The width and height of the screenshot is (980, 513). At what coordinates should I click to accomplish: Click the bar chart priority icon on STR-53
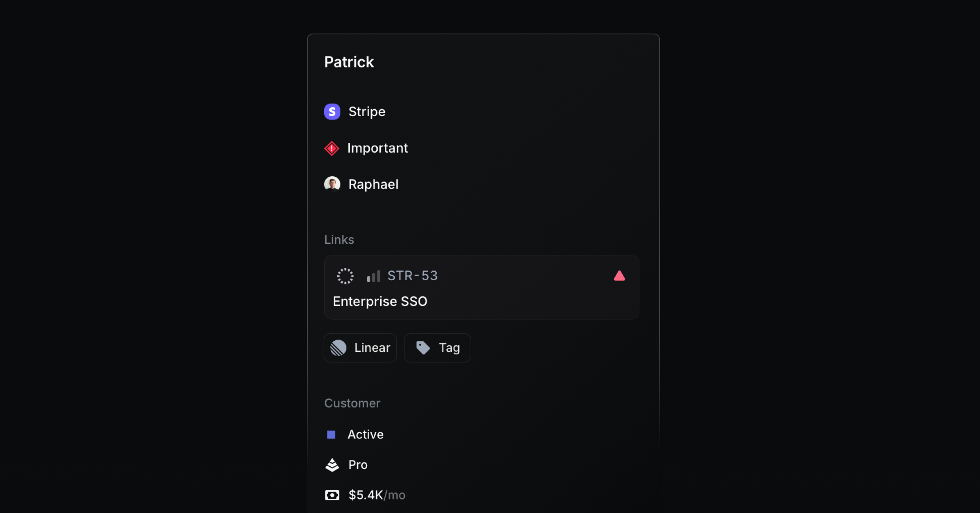coord(373,276)
